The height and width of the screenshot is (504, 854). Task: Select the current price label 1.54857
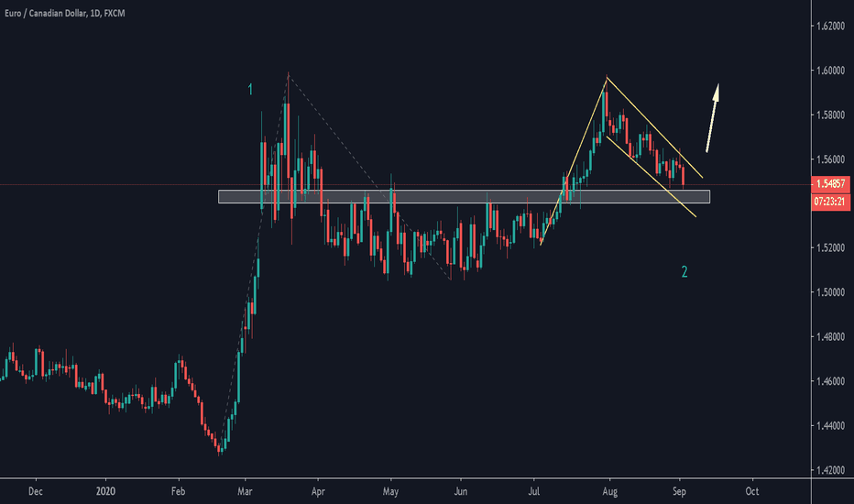click(830, 184)
